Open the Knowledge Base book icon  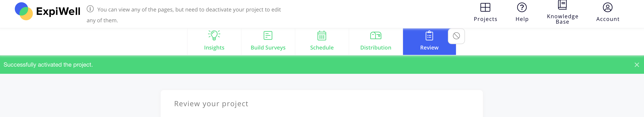(x=562, y=5)
